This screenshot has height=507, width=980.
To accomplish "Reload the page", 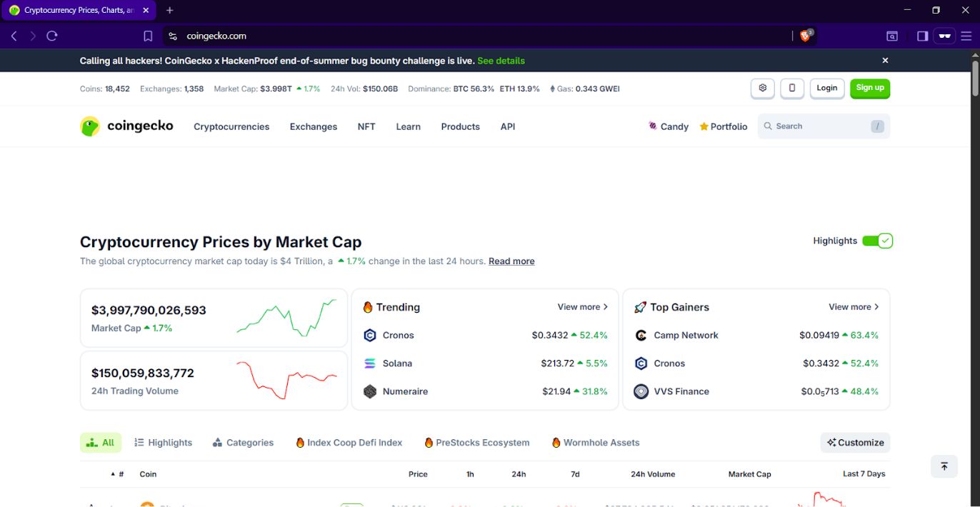I will [52, 36].
